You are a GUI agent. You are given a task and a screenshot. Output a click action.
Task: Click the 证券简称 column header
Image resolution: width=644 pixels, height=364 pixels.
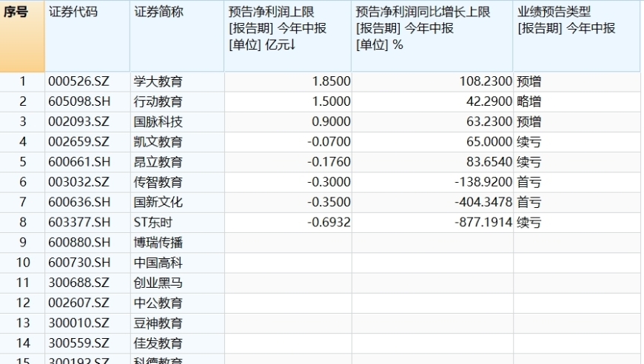(177, 36)
